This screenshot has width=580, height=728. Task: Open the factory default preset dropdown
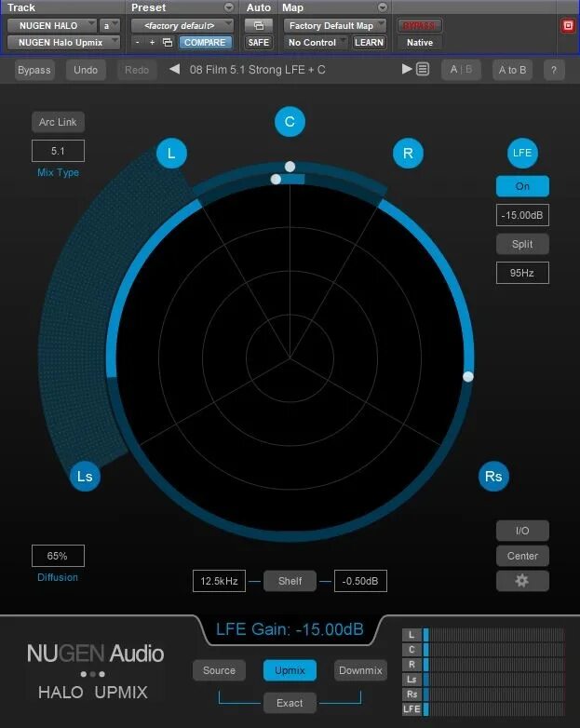[182, 25]
